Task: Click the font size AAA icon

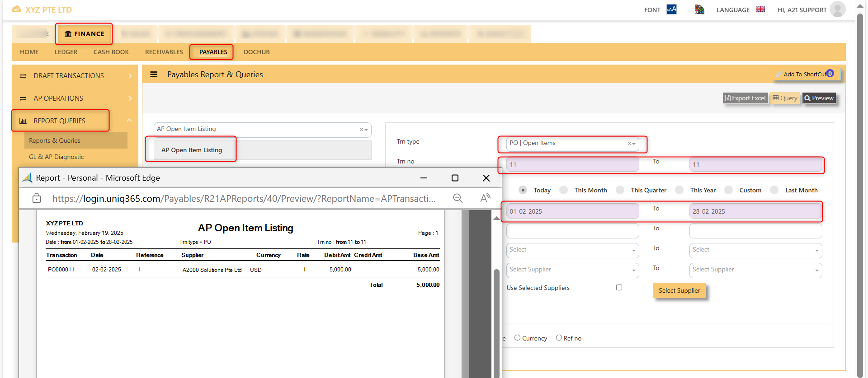Action: [x=671, y=9]
